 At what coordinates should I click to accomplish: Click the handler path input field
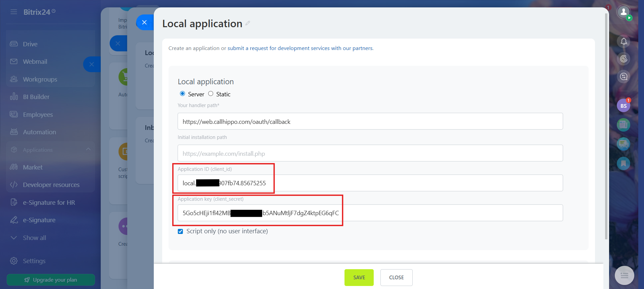370,121
